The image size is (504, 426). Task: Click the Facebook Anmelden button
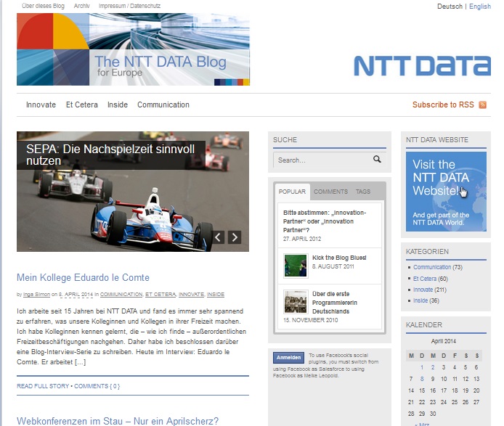pyautogui.click(x=288, y=358)
